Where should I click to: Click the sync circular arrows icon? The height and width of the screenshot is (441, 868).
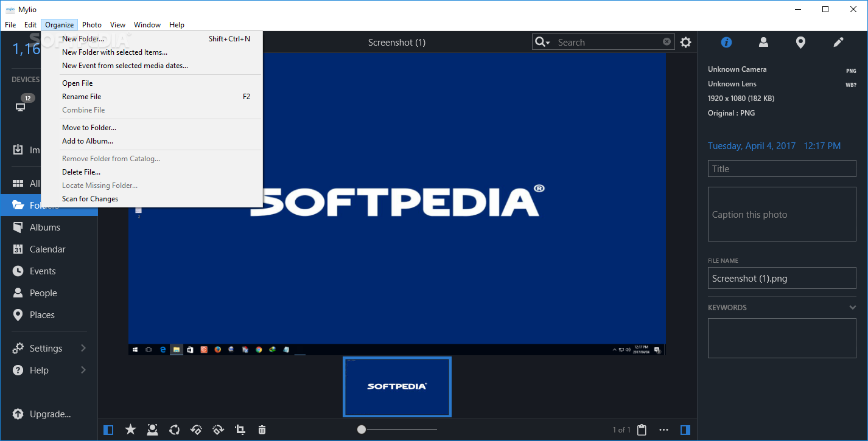175,430
